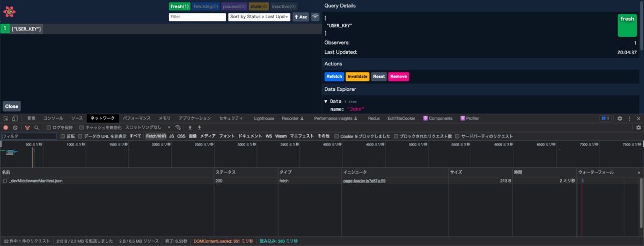This screenshot has height=246, width=644.
Task: Open page-loader.js?e87a:59 initiator link
Action: coord(364,181)
